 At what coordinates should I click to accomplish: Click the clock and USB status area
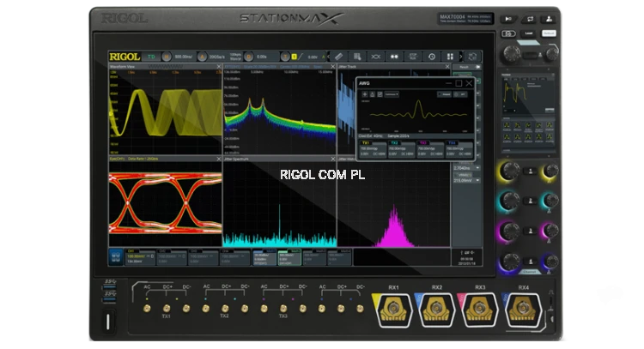[x=467, y=257]
